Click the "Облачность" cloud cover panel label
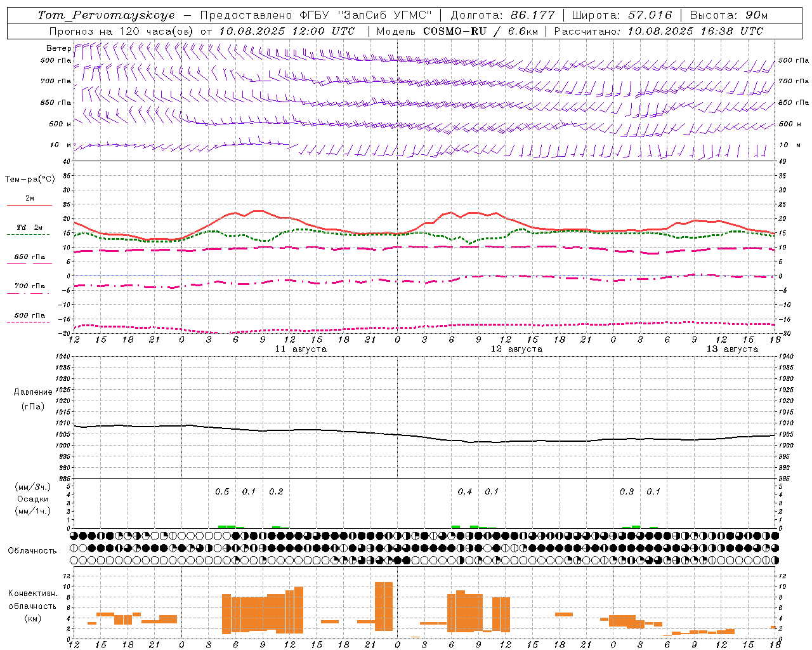 pos(32,551)
